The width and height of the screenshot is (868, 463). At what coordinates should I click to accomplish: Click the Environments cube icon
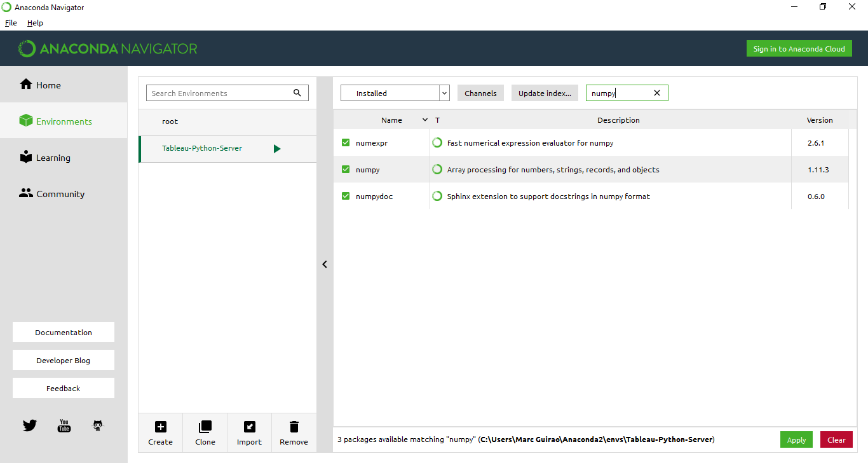point(25,121)
